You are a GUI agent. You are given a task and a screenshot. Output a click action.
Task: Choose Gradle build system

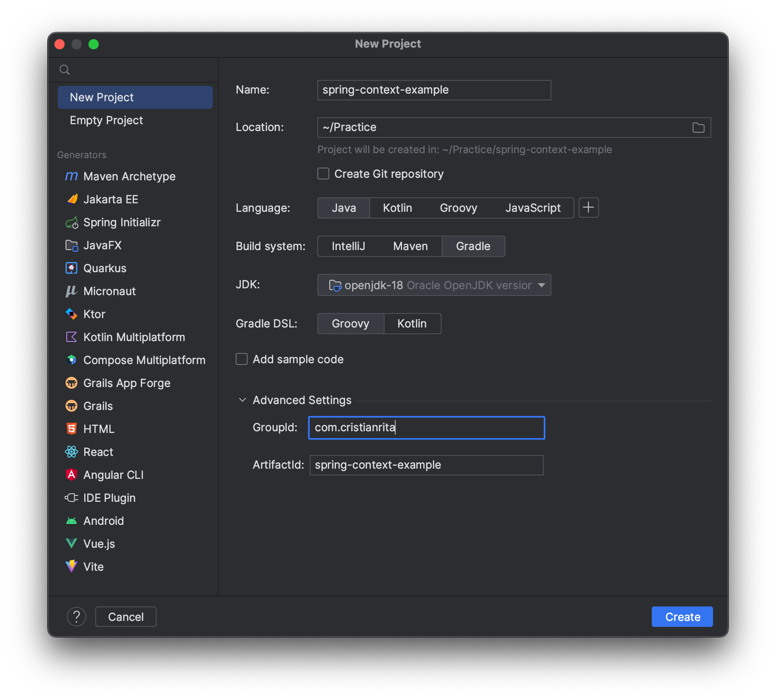click(473, 246)
